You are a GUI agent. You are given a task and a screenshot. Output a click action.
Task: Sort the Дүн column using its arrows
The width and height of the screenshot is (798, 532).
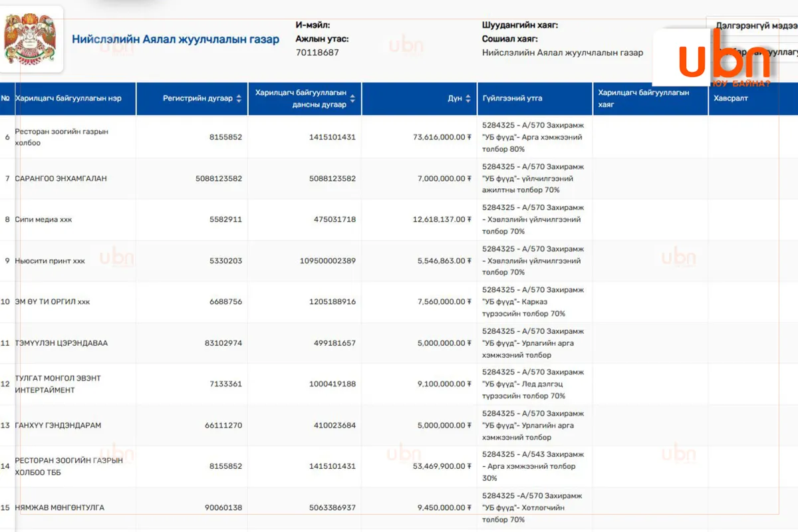tap(468, 98)
